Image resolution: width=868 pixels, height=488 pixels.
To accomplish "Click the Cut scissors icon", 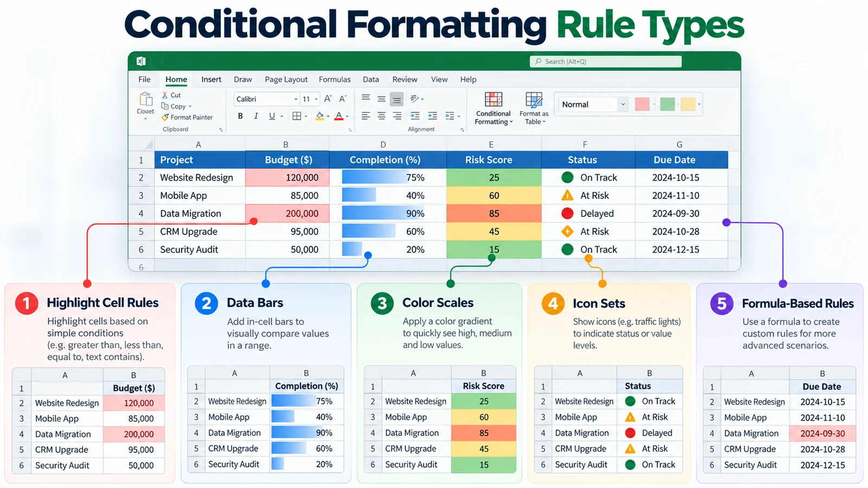I will [165, 95].
